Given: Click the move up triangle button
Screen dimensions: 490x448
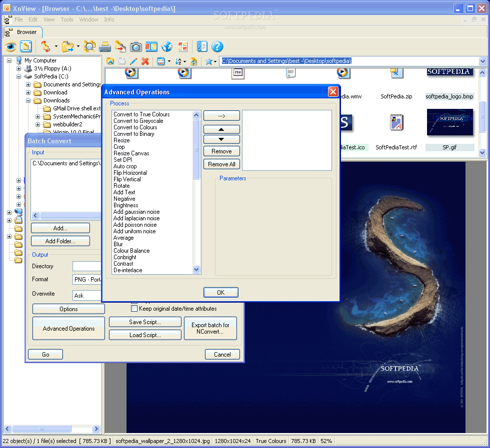Looking at the screenshot, I should pos(221,129).
